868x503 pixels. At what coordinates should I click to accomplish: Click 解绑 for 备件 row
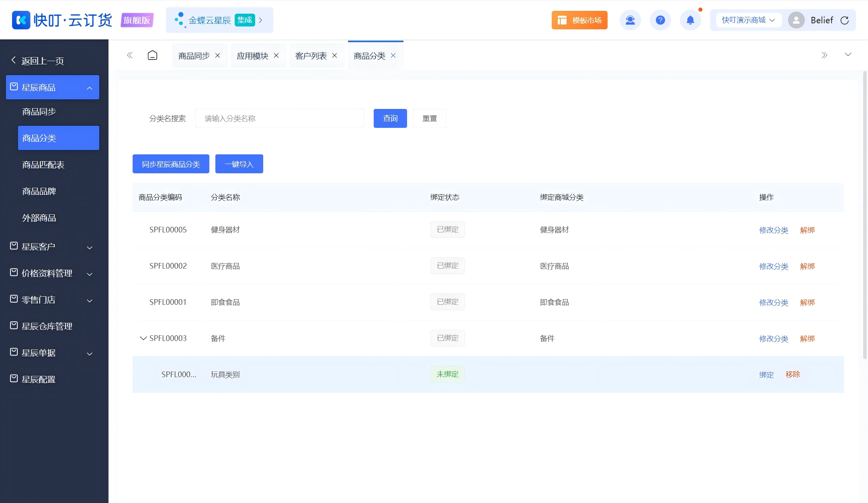(x=807, y=339)
